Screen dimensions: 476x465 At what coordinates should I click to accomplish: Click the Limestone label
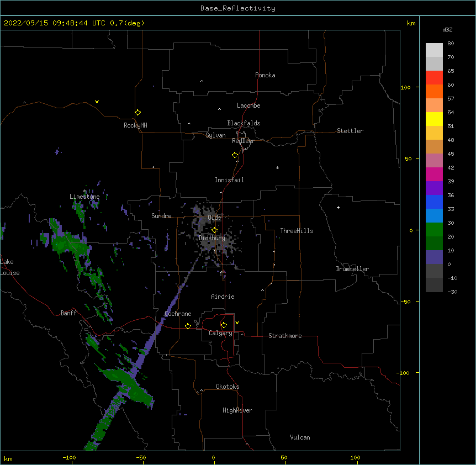click(84, 197)
